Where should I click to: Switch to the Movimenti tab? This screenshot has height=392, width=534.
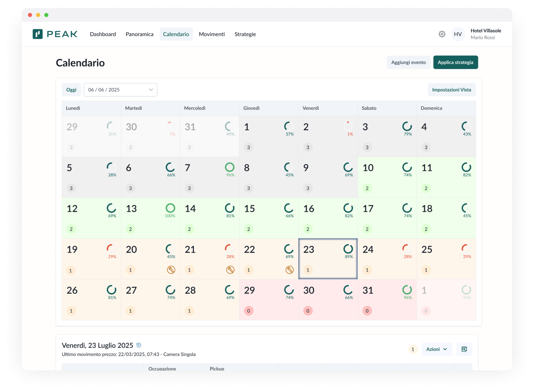pos(212,34)
